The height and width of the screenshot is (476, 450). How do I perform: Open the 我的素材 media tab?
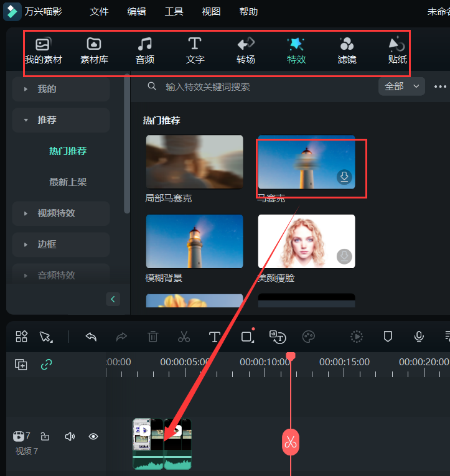pos(43,50)
